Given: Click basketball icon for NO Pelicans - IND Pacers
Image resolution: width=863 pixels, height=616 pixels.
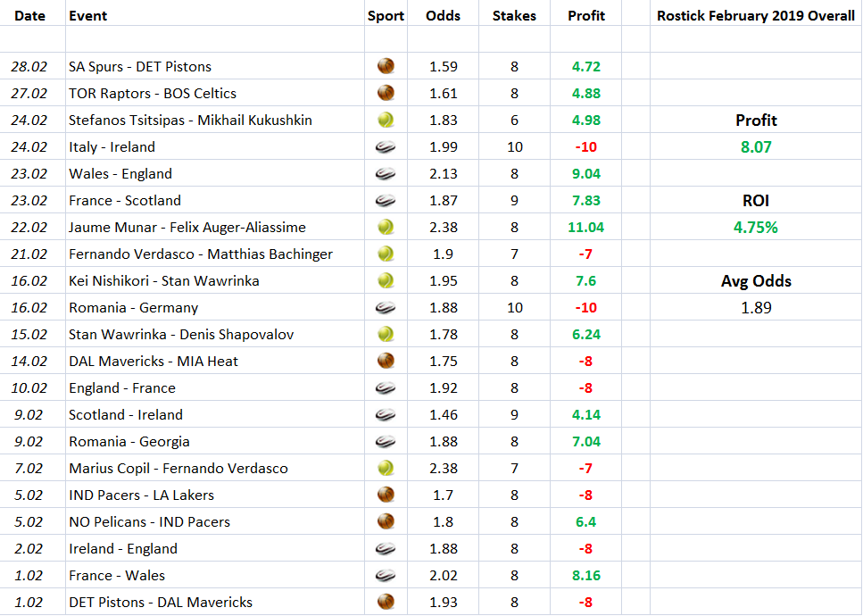Looking at the screenshot, I should click(386, 521).
